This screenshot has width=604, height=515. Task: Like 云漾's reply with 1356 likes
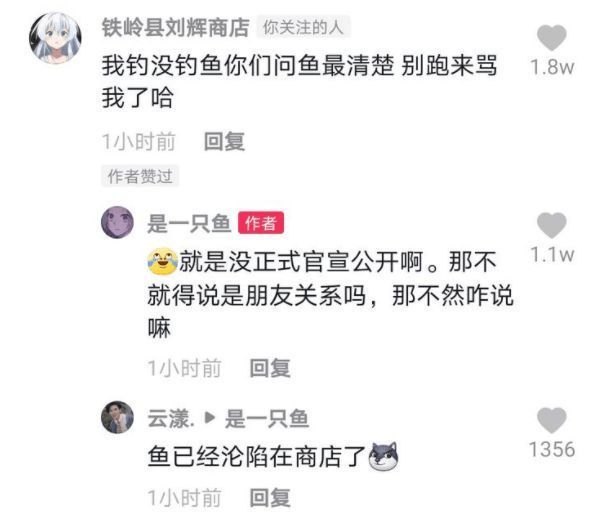(552, 420)
